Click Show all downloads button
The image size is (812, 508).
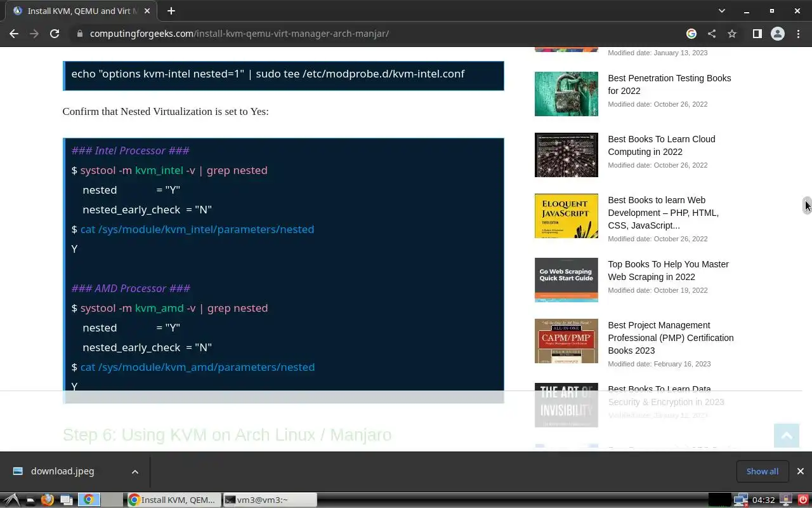click(762, 471)
